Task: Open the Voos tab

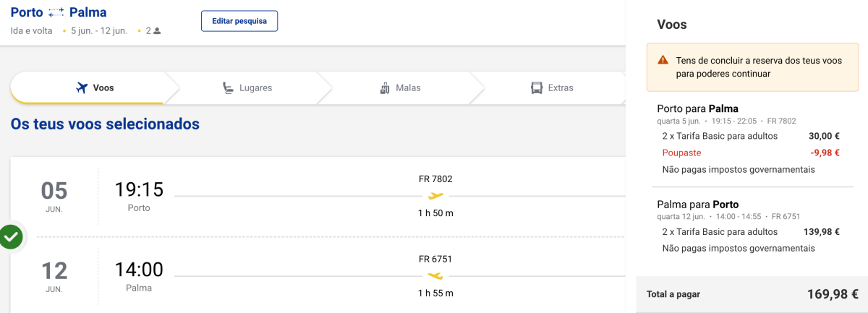Action: [95, 88]
